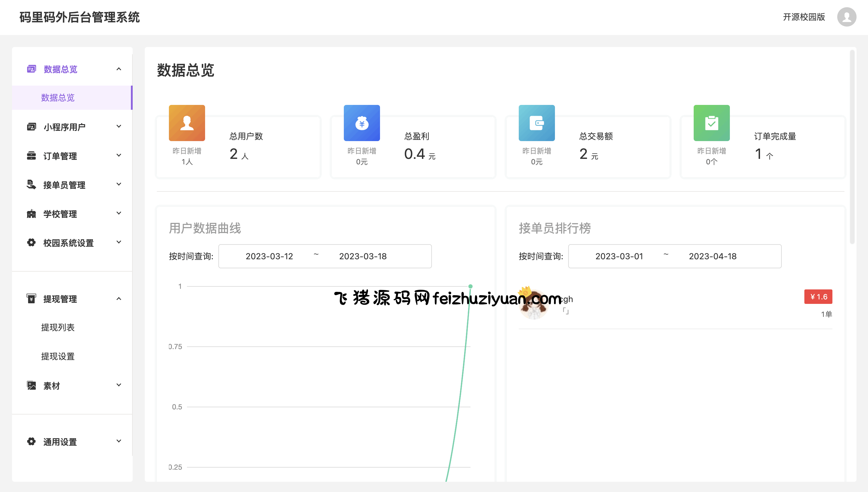Click the 订单管理 sidebar icon
The image size is (868, 492).
click(31, 156)
